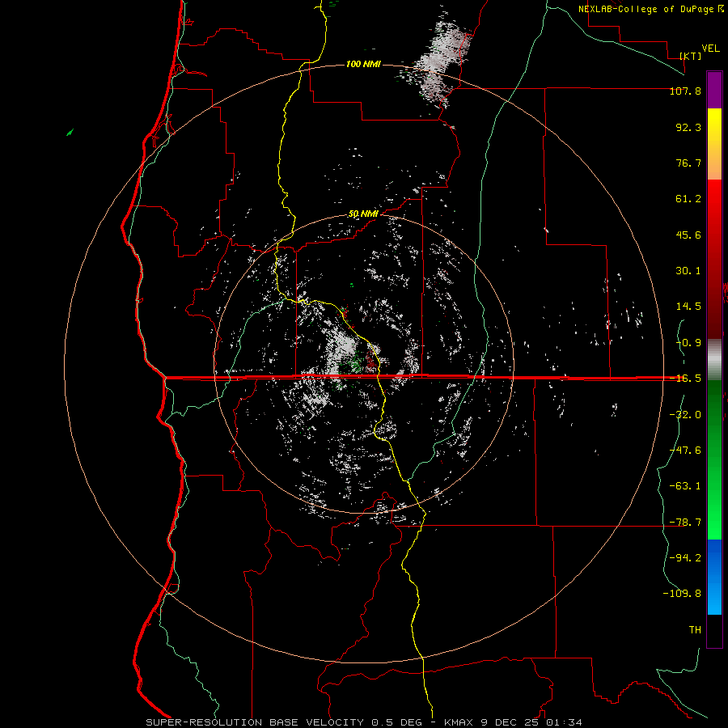Pick the black TH segment of color bar
Image resolution: width=728 pixels, height=728 pixels.
tap(714, 630)
